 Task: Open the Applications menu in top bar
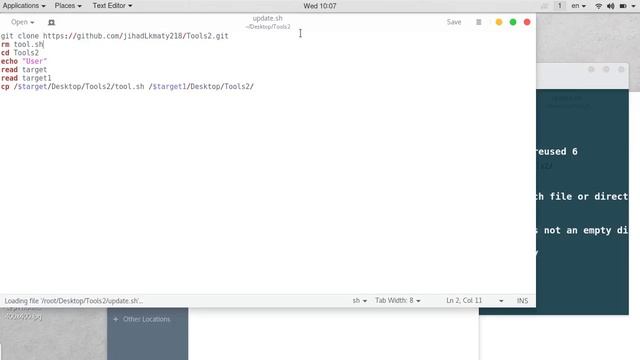pyautogui.click(x=24, y=6)
